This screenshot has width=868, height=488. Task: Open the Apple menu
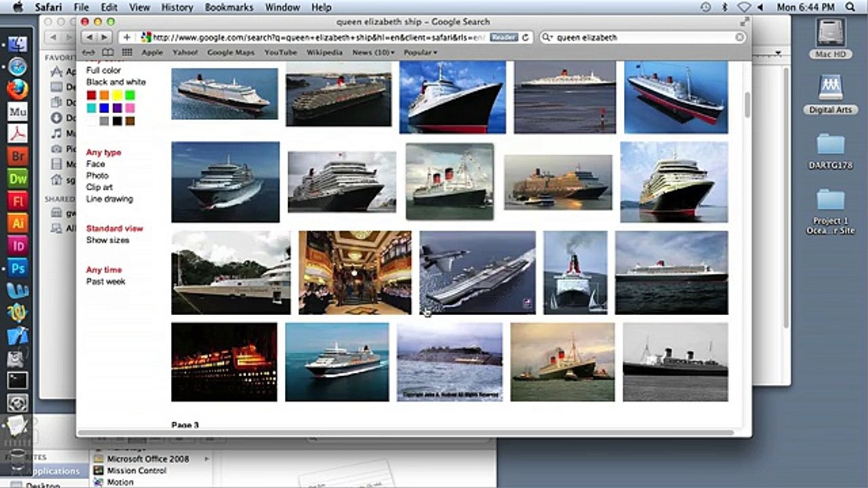click(18, 7)
